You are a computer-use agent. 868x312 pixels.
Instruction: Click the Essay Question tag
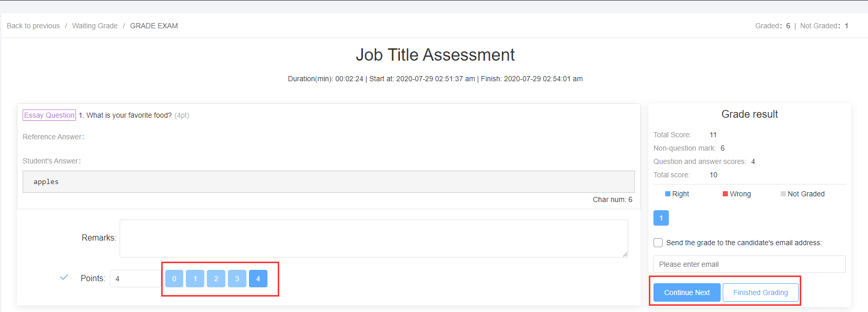tap(49, 115)
